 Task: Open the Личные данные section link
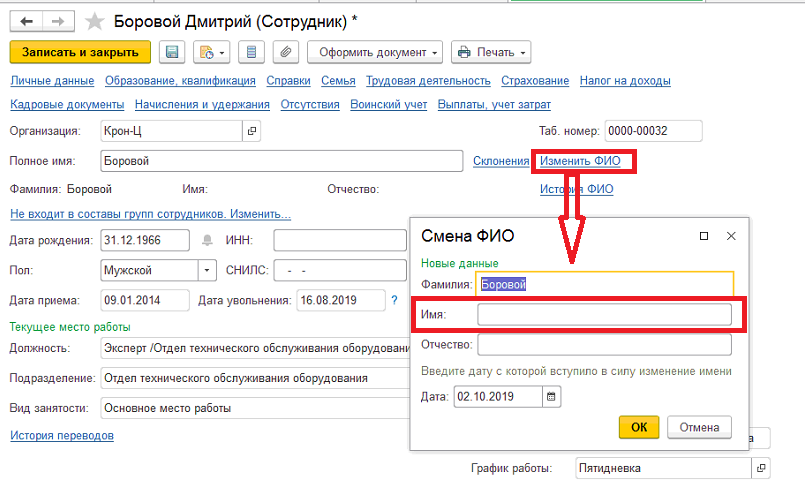click(x=52, y=81)
